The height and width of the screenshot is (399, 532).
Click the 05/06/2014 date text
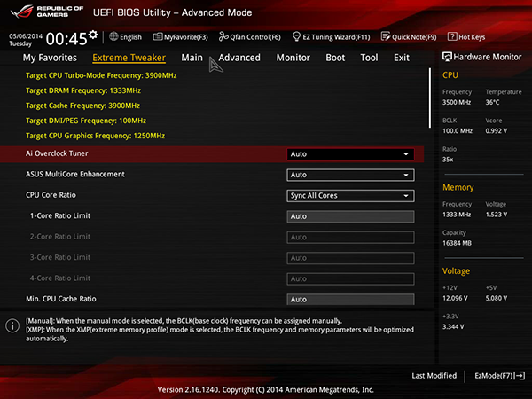[x=26, y=36]
